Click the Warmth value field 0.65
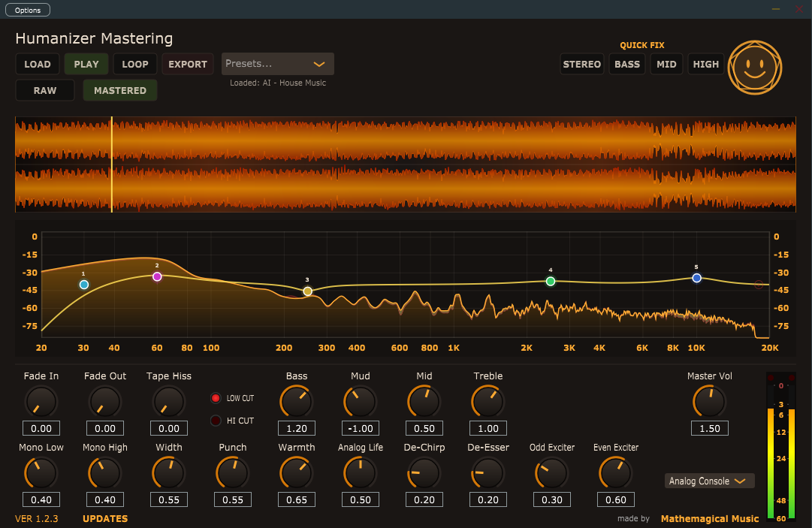812x528 pixels. [x=297, y=499]
